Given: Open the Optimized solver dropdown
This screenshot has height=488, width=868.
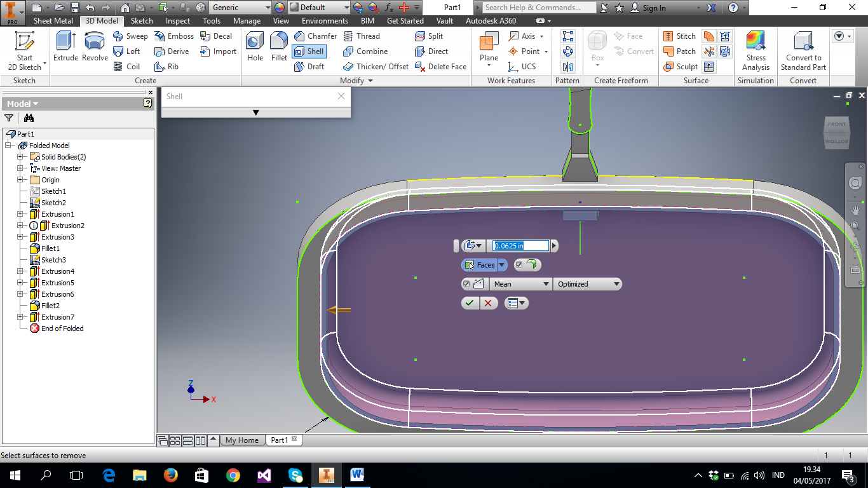Looking at the screenshot, I should 587,283.
